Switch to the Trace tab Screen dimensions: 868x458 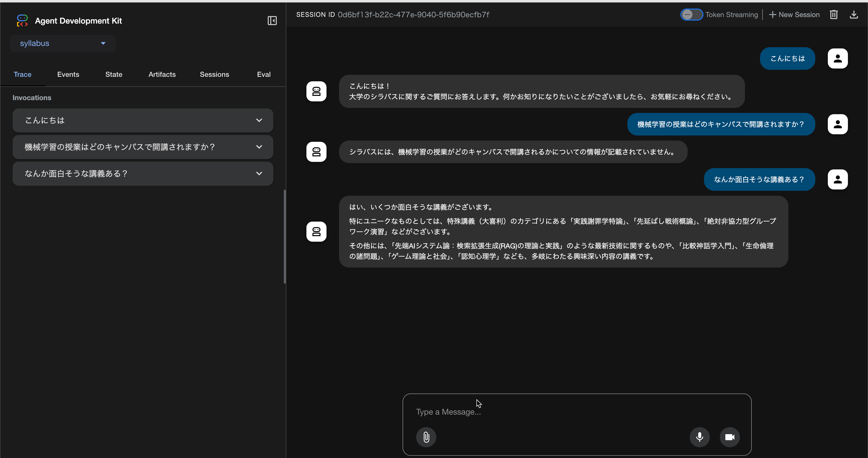(x=23, y=75)
